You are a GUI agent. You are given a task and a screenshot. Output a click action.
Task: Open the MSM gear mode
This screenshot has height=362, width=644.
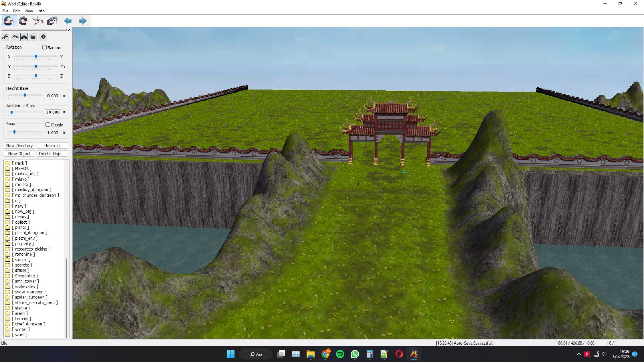tap(23, 21)
